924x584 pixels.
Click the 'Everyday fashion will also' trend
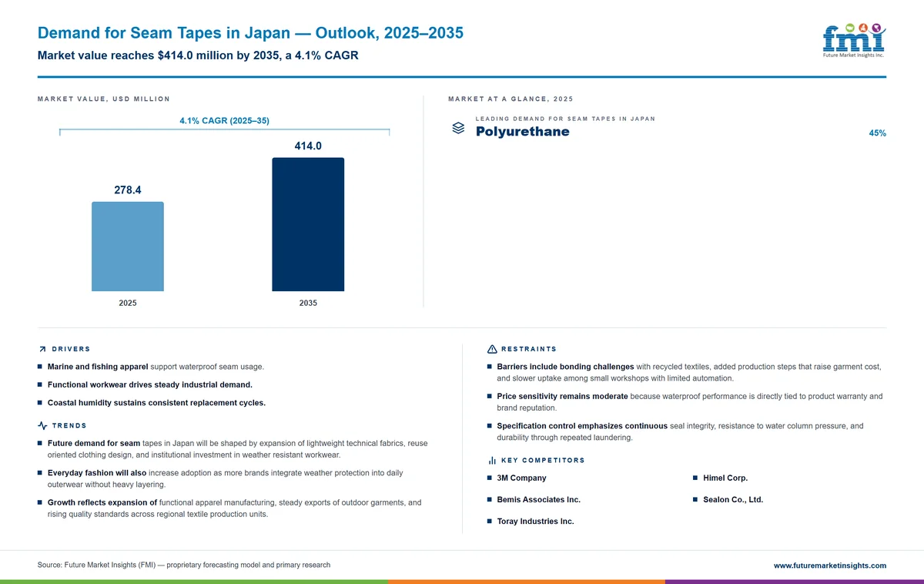click(225, 478)
